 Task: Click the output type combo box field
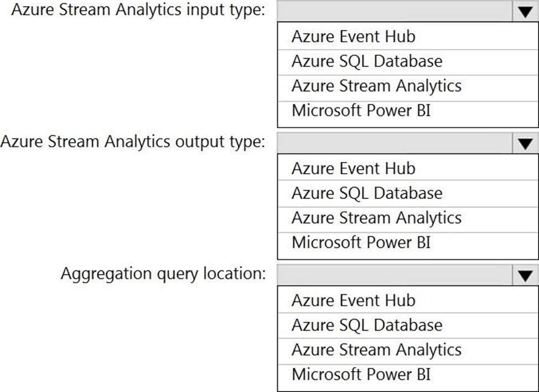(394, 144)
